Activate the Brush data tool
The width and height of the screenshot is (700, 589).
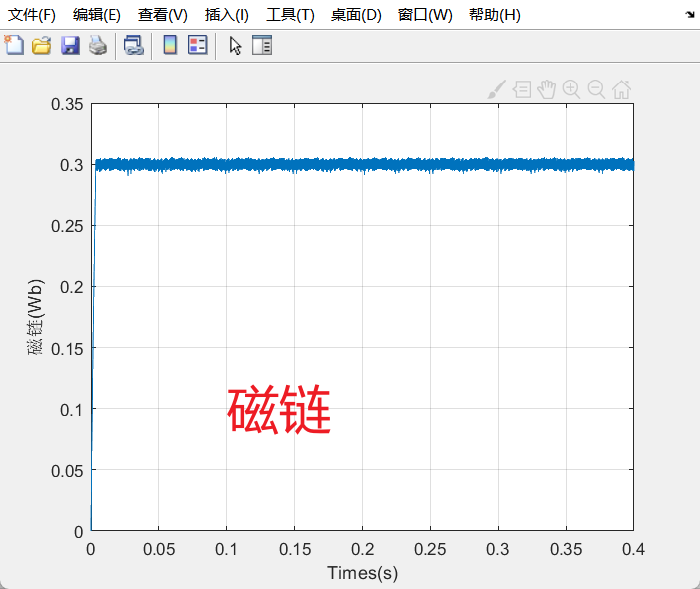click(496, 90)
